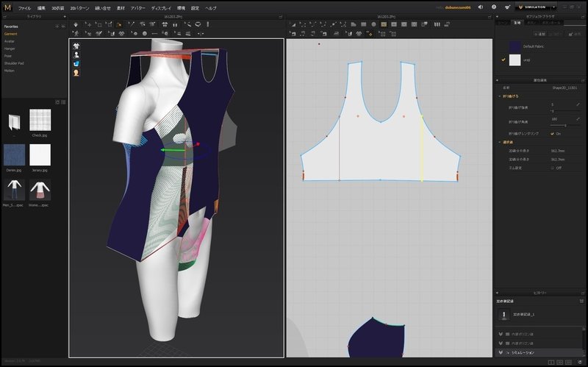The image size is (588, 367).
Task: Toggle the first 内部ポリゴン線 history row icon
Action: pos(501,334)
